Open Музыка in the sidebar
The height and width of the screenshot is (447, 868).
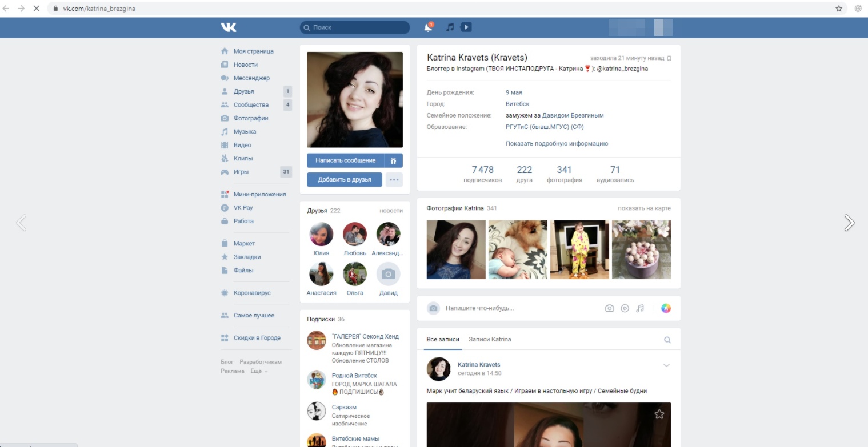coord(245,132)
